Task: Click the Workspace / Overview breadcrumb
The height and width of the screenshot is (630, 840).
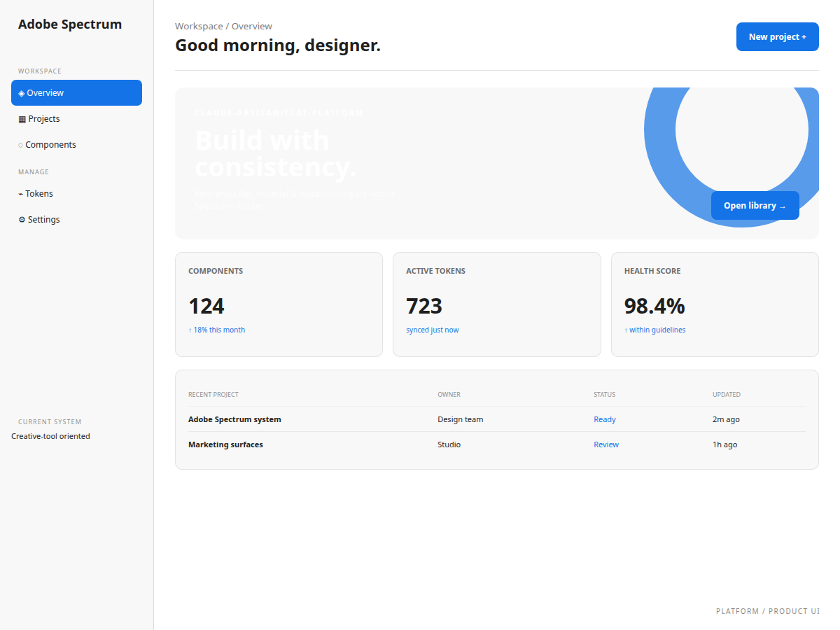Action: (223, 26)
